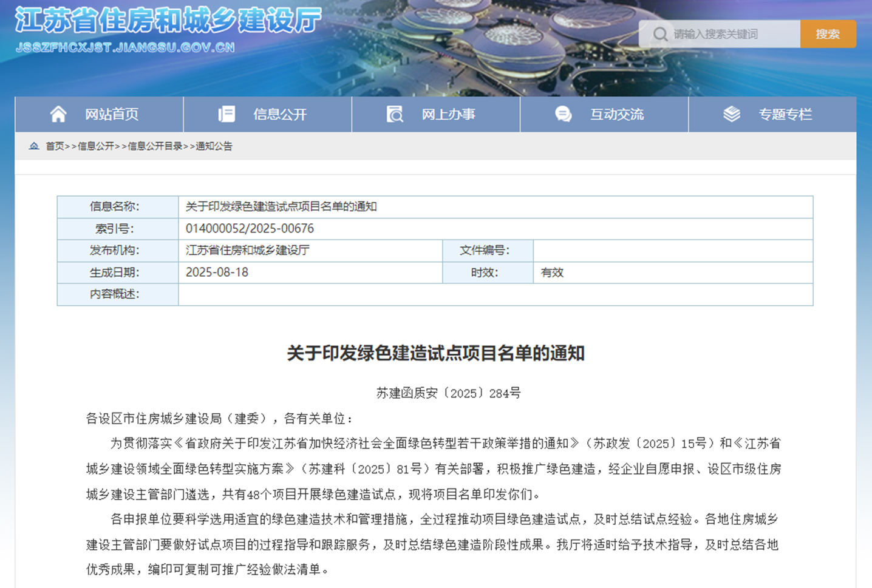This screenshot has width=872, height=588.
Task: Click the chat bubble icon beside 互动交流
Action: point(563,114)
